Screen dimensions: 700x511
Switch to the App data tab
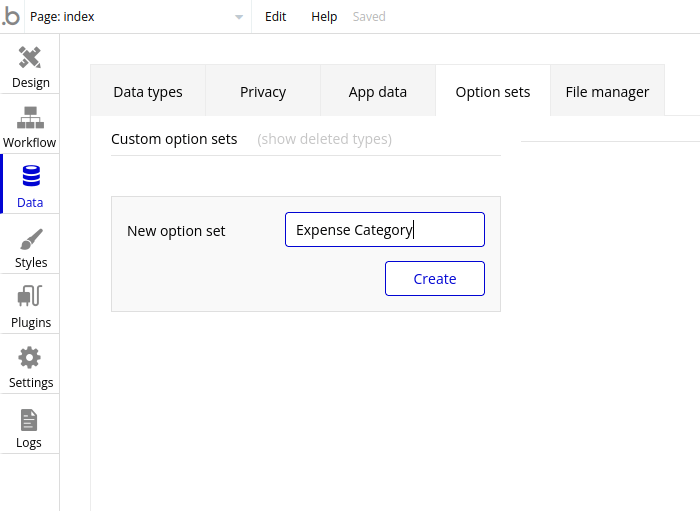point(378,91)
